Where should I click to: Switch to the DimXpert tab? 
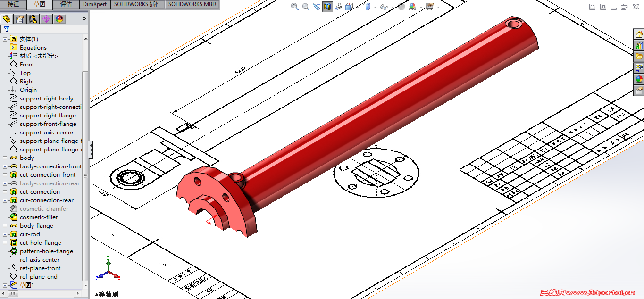tap(94, 4)
